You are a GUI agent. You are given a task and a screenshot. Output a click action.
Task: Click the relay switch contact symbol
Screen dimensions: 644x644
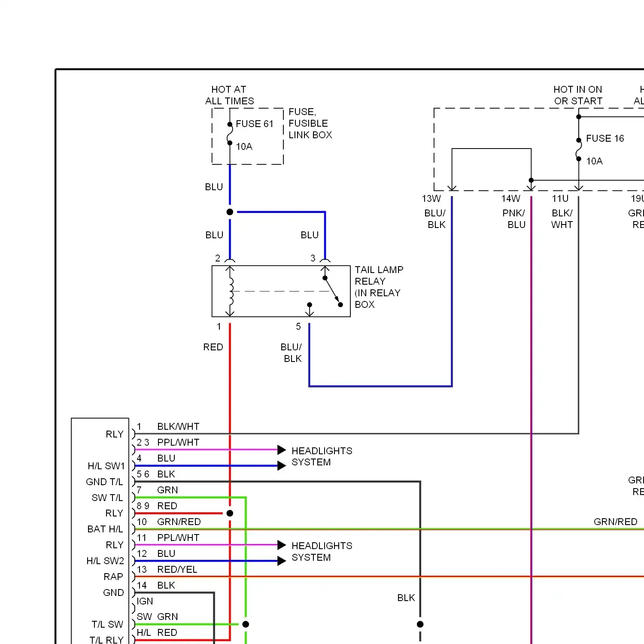coord(332,291)
